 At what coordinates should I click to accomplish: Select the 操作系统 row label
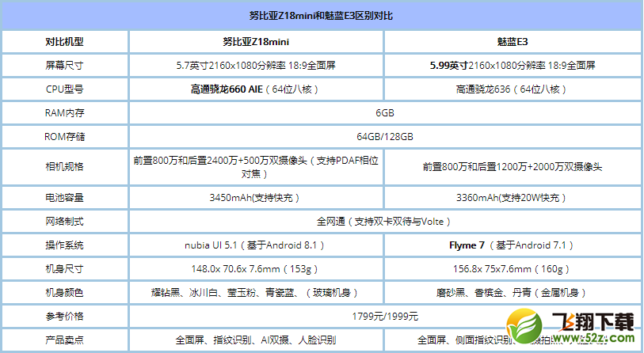[65, 245]
